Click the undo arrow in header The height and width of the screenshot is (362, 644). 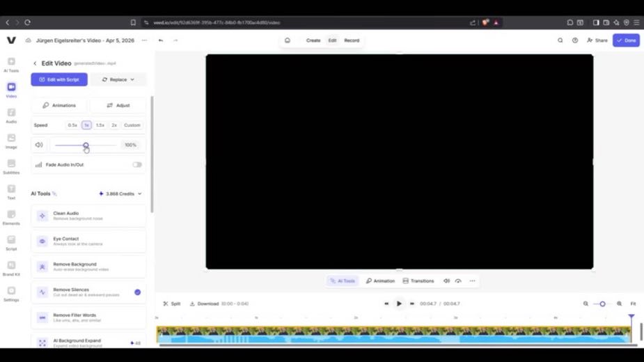point(161,40)
